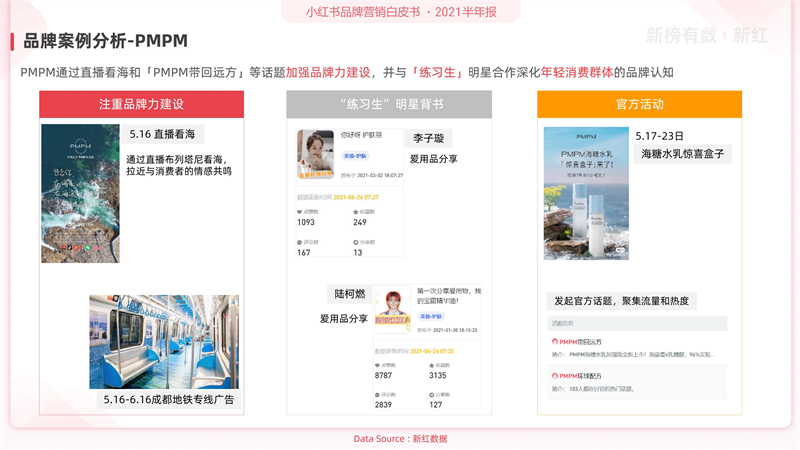Screen dimensions: 800x450
Task: Click the 249 favorites count
Action: pos(360,222)
